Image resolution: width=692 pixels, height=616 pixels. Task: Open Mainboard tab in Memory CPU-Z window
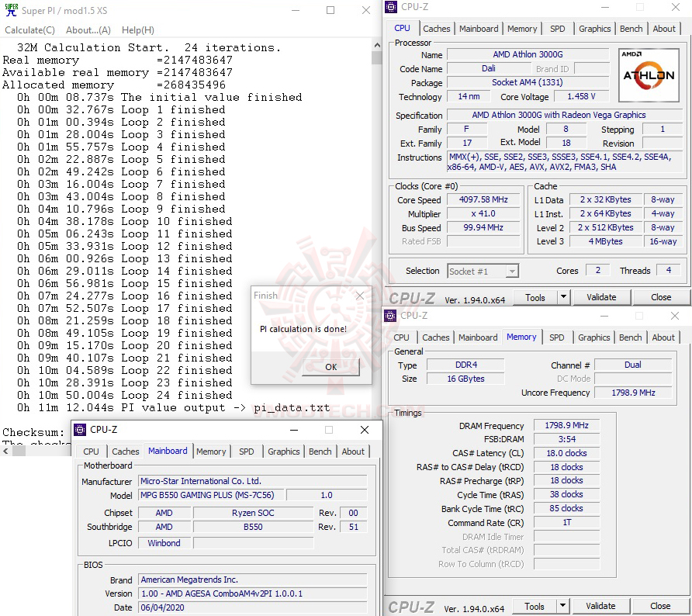[478, 337]
